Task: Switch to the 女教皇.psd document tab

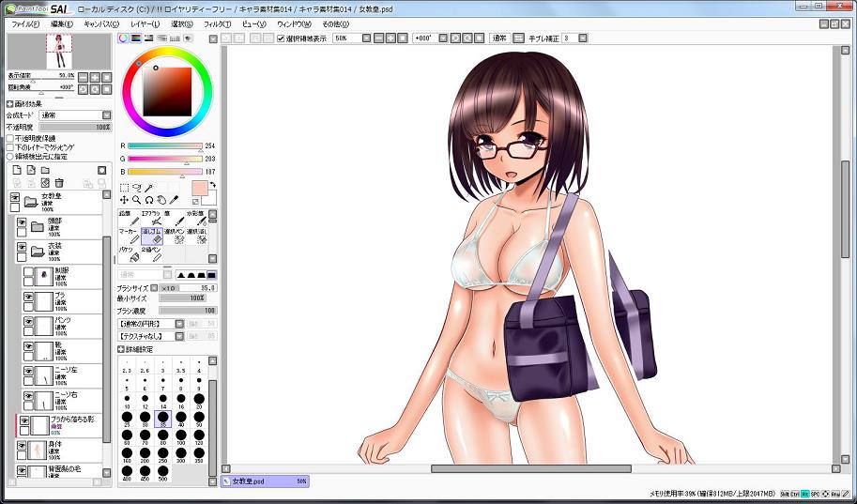Action: click(263, 481)
